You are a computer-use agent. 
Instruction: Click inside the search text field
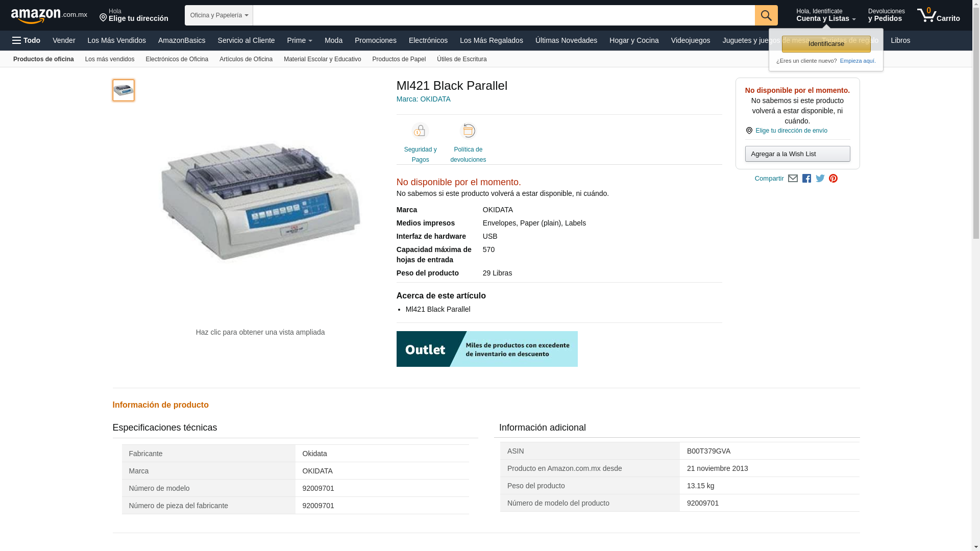[503, 15]
